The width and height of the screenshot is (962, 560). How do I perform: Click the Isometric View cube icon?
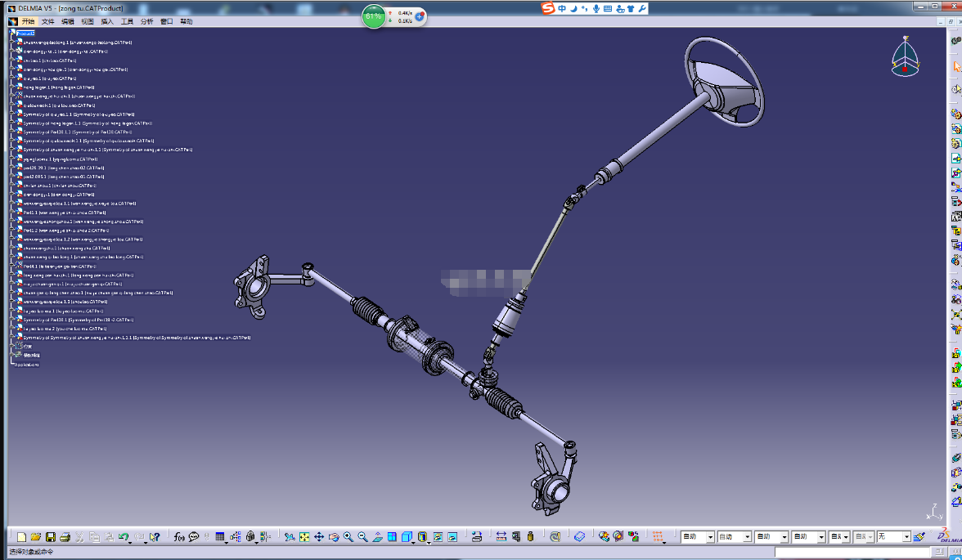pyautogui.click(x=406, y=536)
